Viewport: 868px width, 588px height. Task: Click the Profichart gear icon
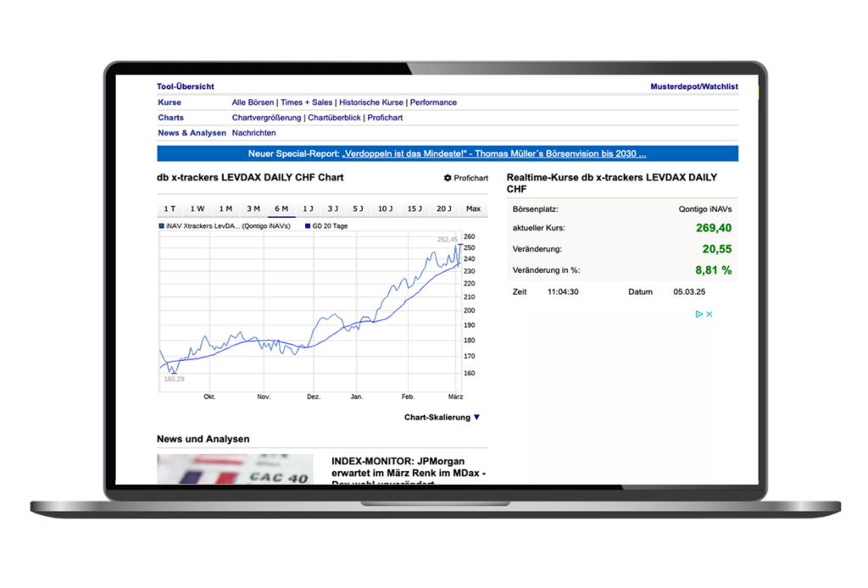pos(448,179)
